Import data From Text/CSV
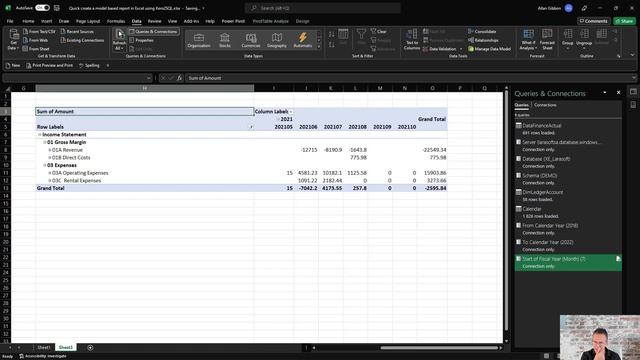Image resolution: width=640 pixels, height=360 pixels. (x=39, y=31)
